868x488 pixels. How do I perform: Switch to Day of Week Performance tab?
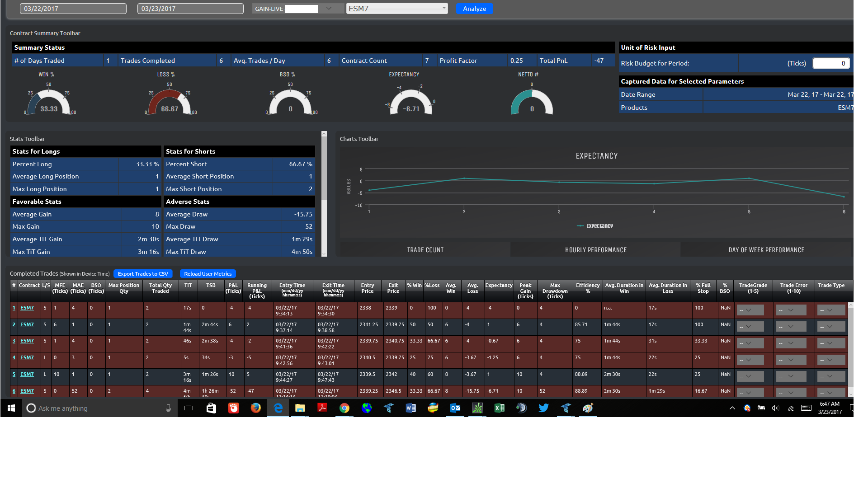coord(766,250)
